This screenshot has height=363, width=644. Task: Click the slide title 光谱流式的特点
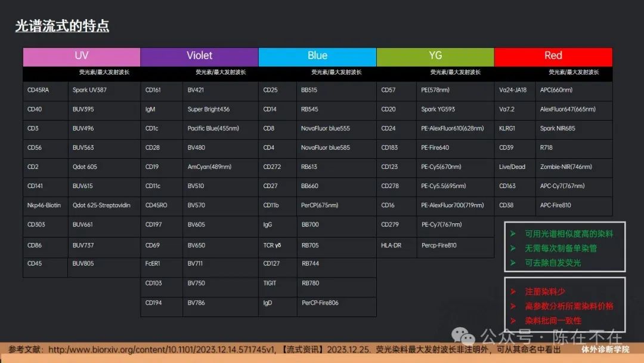click(x=62, y=26)
